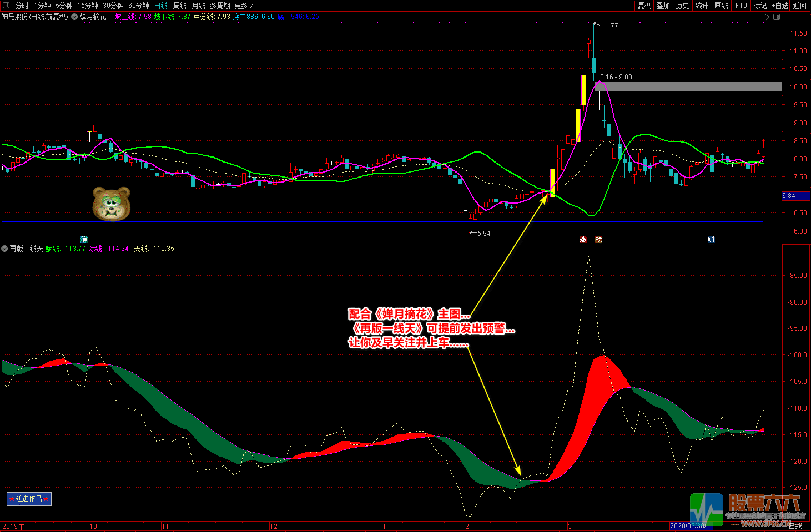Image resolution: width=811 pixels, height=532 pixels.
Task: Click the +自选 add to watchlist button
Action: point(780,6)
